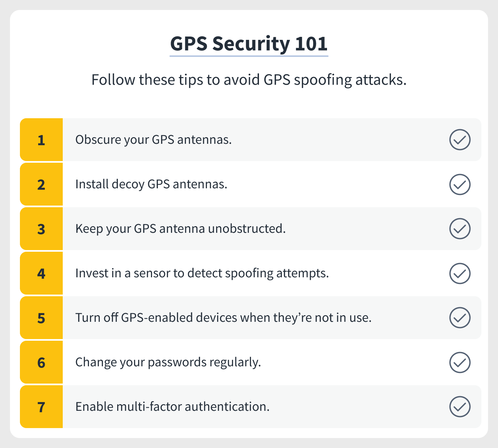Select yellow number 5 badge

point(41,318)
